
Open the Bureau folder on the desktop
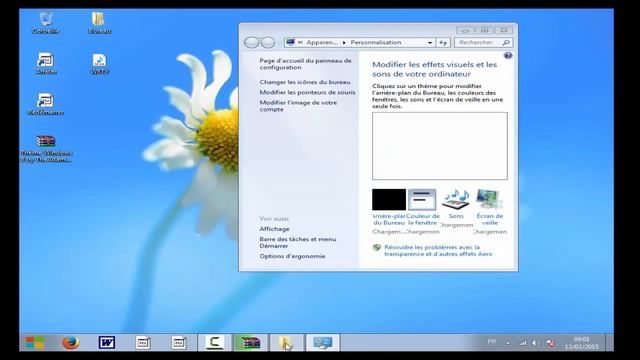99,23
